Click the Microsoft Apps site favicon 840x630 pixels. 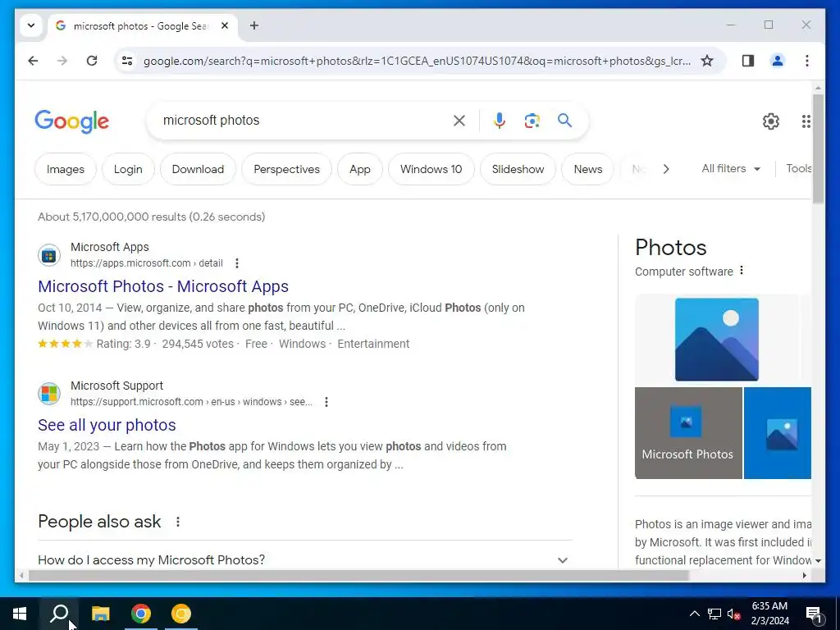(x=49, y=256)
